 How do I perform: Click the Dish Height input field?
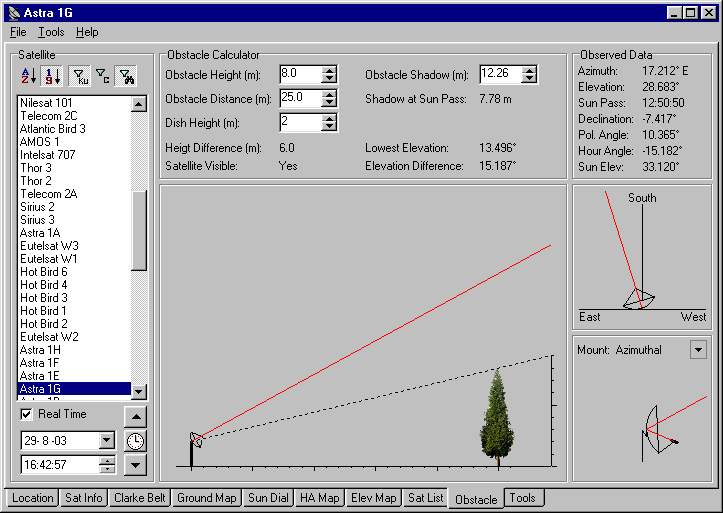301,122
